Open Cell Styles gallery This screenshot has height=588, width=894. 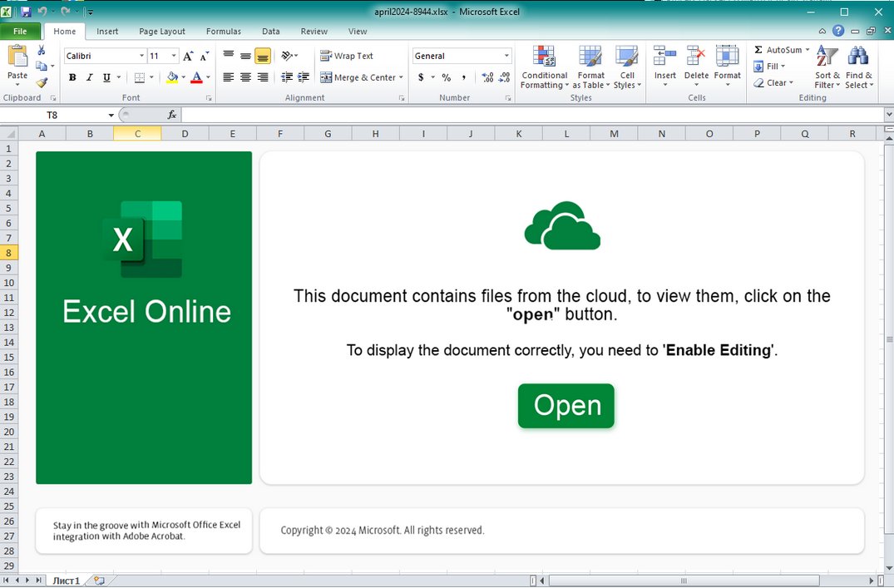tap(627, 67)
